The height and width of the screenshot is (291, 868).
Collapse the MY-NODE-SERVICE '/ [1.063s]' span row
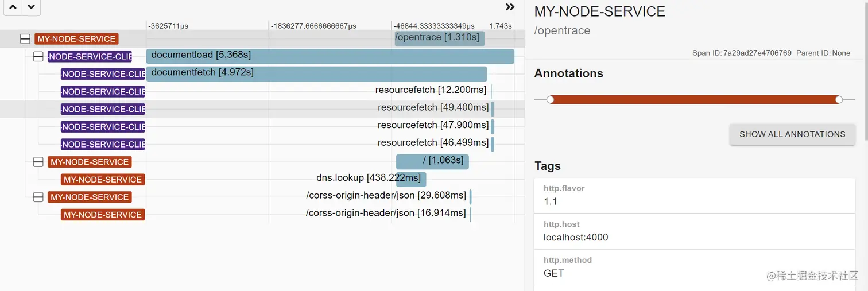(38, 162)
